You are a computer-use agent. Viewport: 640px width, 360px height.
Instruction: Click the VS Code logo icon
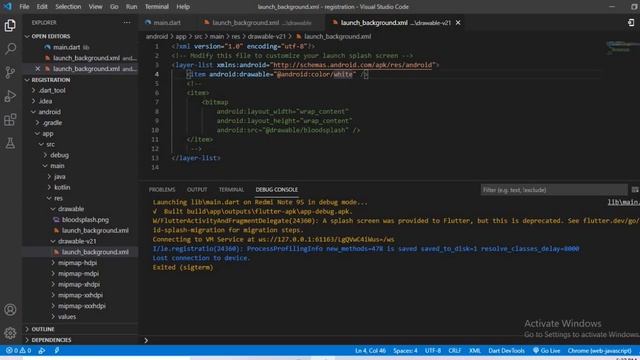(7, 7)
